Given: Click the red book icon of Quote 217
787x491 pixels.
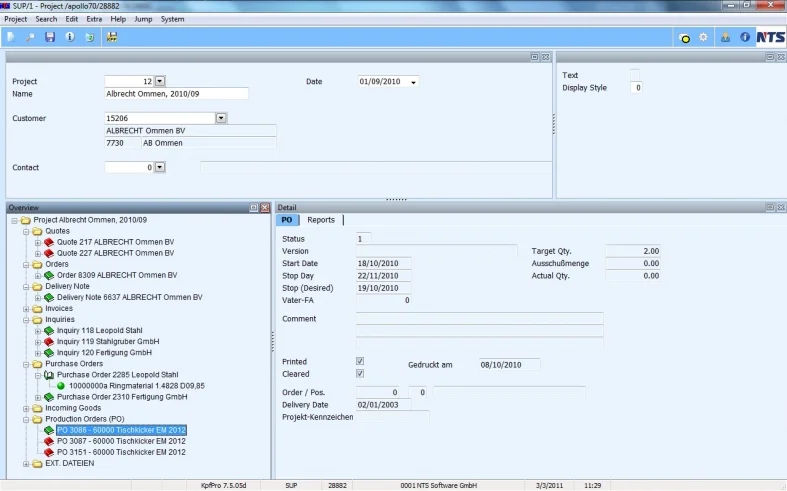Looking at the screenshot, I should [x=49, y=242].
